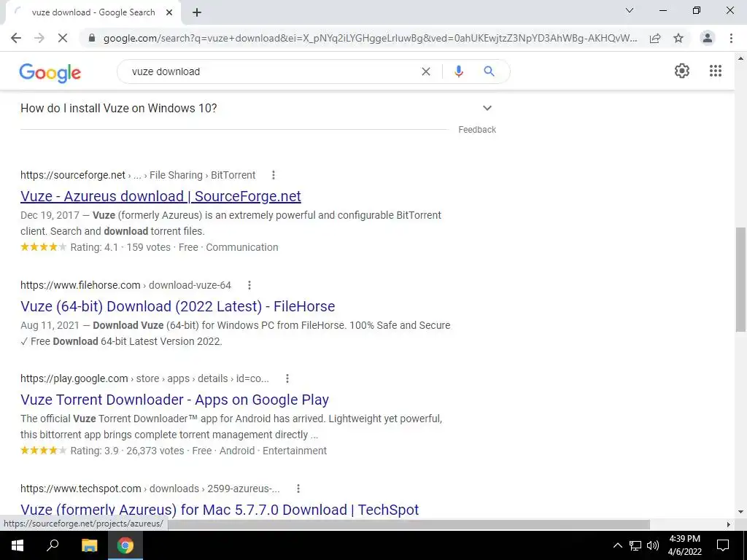Click the address bar URL

click(x=370, y=38)
